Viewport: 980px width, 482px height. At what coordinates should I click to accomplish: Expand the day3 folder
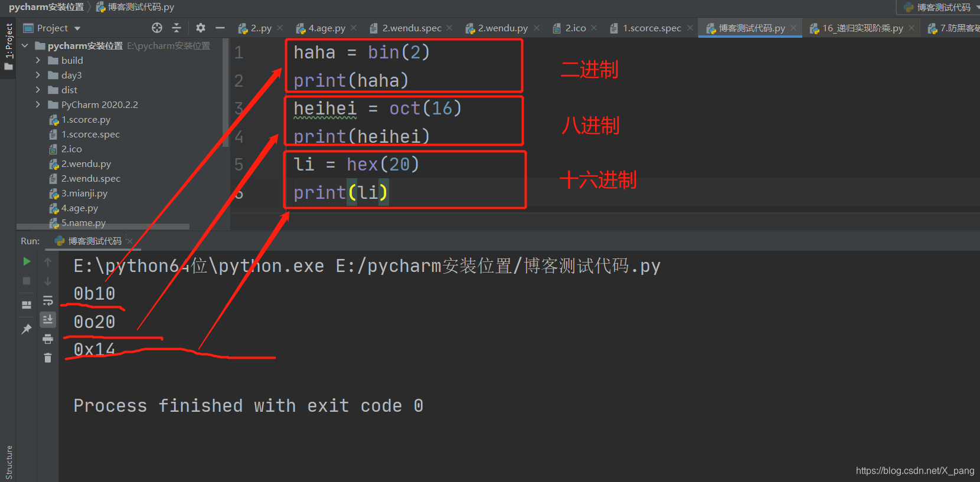point(38,75)
